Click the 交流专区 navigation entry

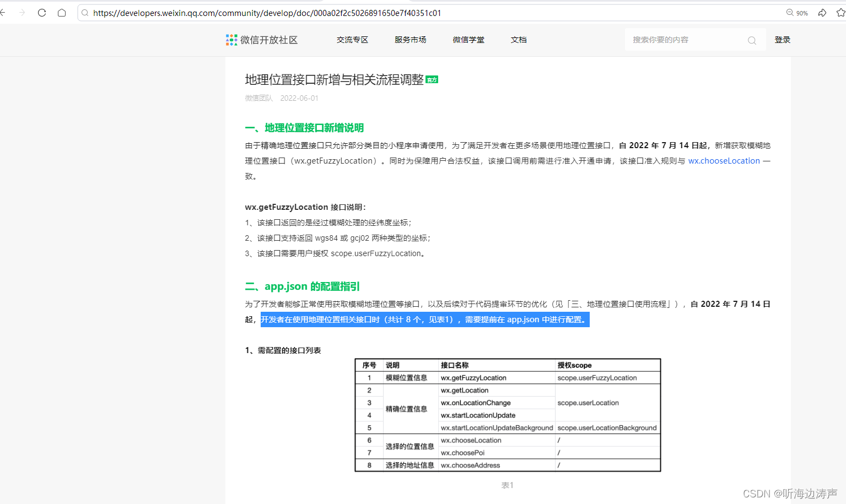pos(352,40)
